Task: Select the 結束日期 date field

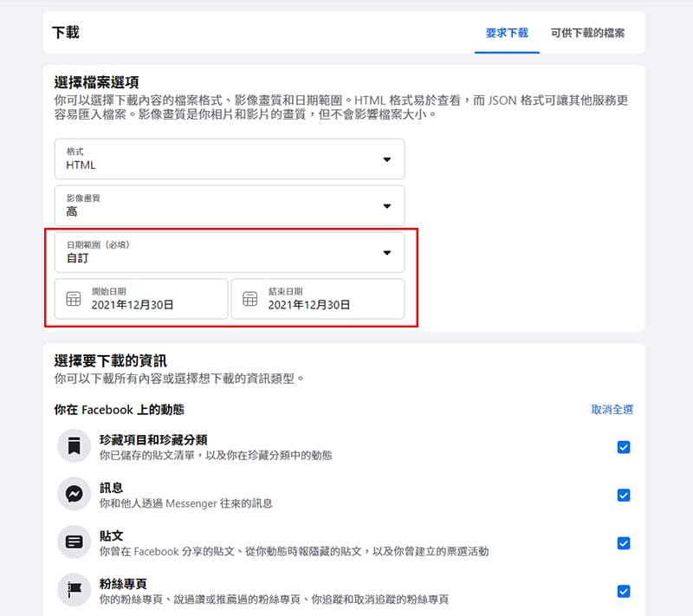Action: point(318,299)
